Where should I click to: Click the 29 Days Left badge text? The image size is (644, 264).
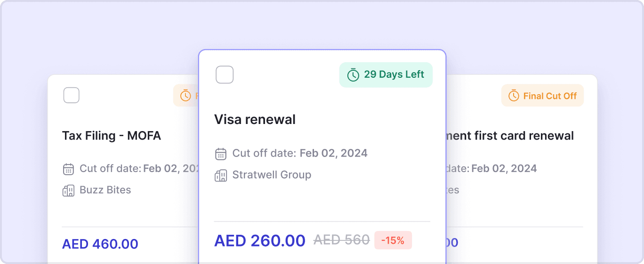394,74
